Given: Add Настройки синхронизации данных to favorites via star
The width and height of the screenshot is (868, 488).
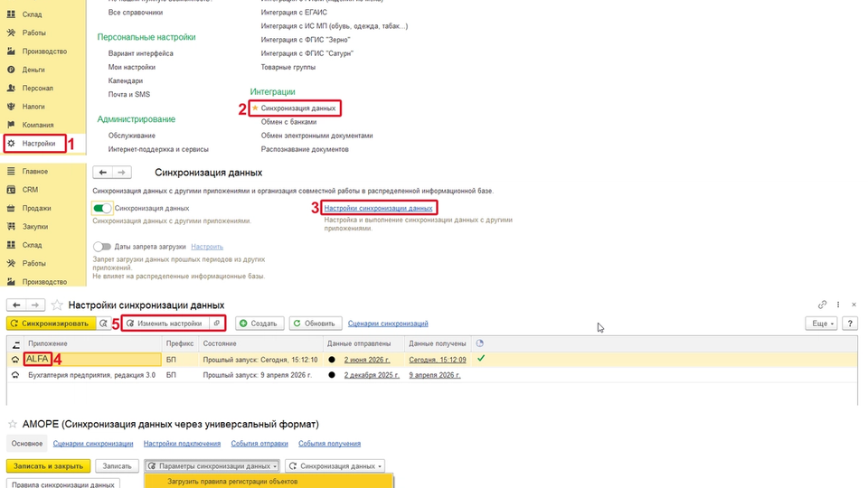Looking at the screenshot, I should (56, 305).
